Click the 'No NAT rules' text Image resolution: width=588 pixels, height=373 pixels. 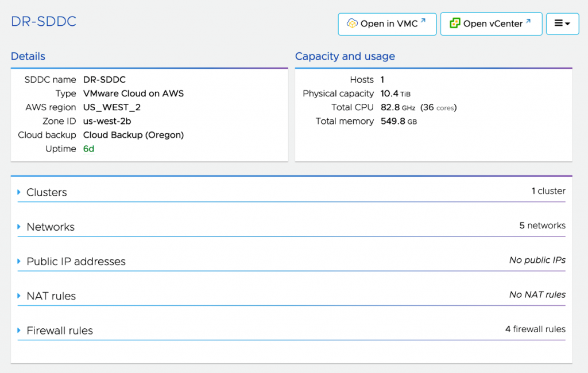tap(537, 294)
